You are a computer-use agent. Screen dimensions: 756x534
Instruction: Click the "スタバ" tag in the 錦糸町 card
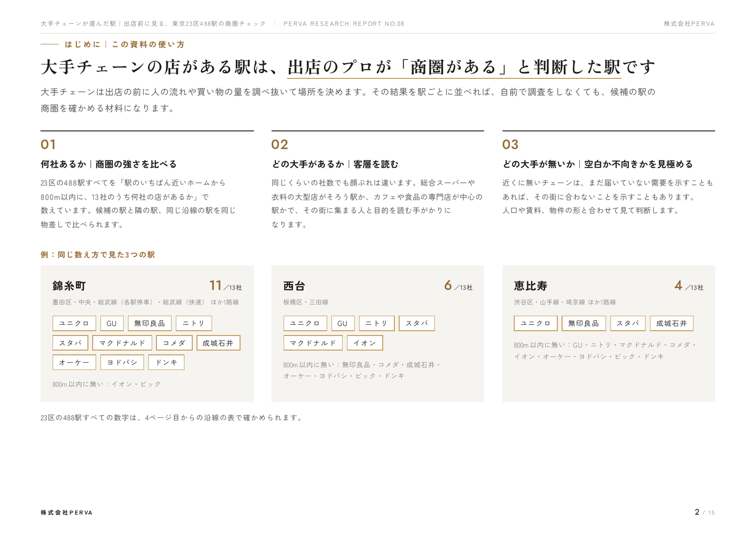coord(70,343)
